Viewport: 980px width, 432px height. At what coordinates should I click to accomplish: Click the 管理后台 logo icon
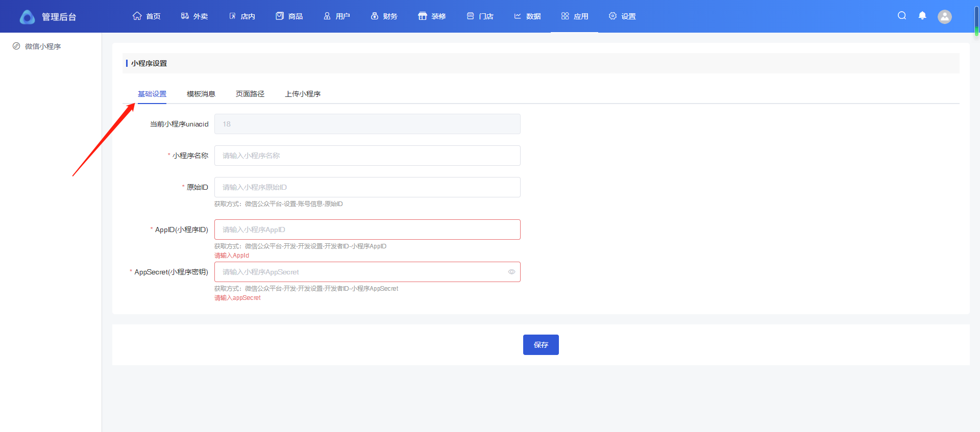(27, 17)
